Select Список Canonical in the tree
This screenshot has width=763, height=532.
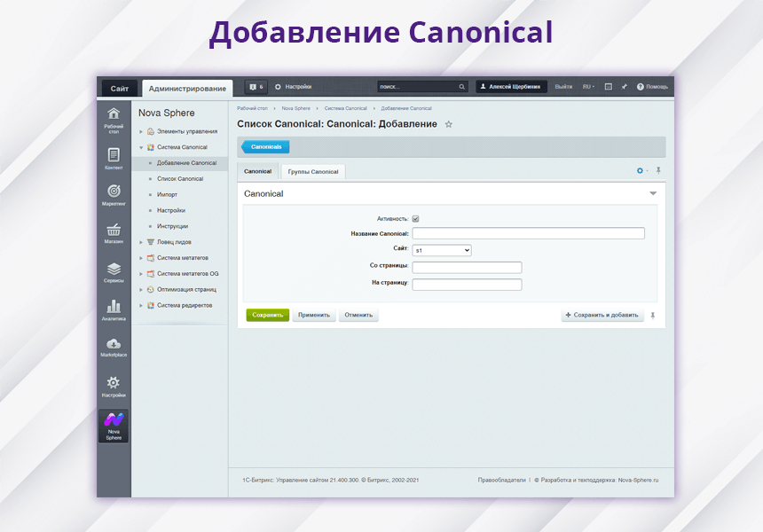pos(179,179)
